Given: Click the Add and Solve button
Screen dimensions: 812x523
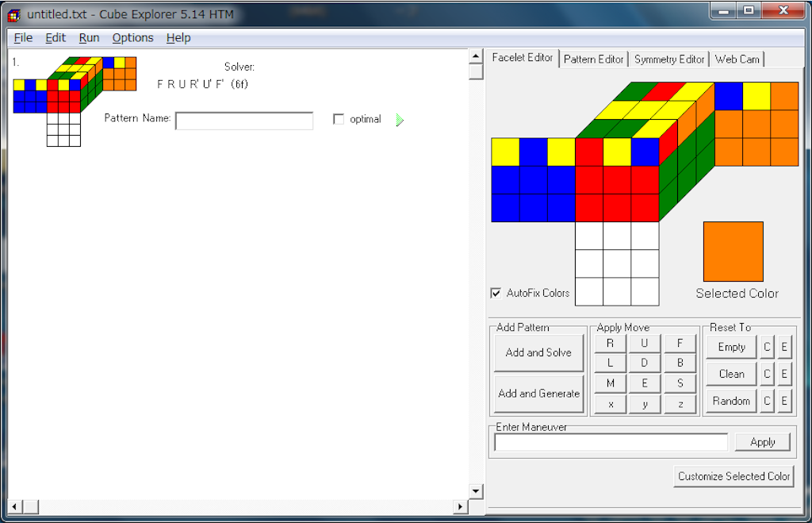Looking at the screenshot, I should [538, 352].
